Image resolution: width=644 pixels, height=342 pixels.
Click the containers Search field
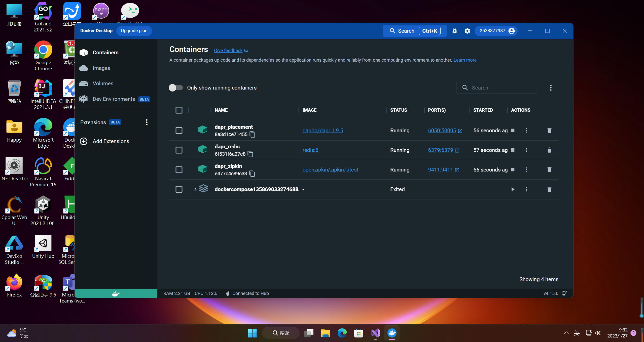496,88
